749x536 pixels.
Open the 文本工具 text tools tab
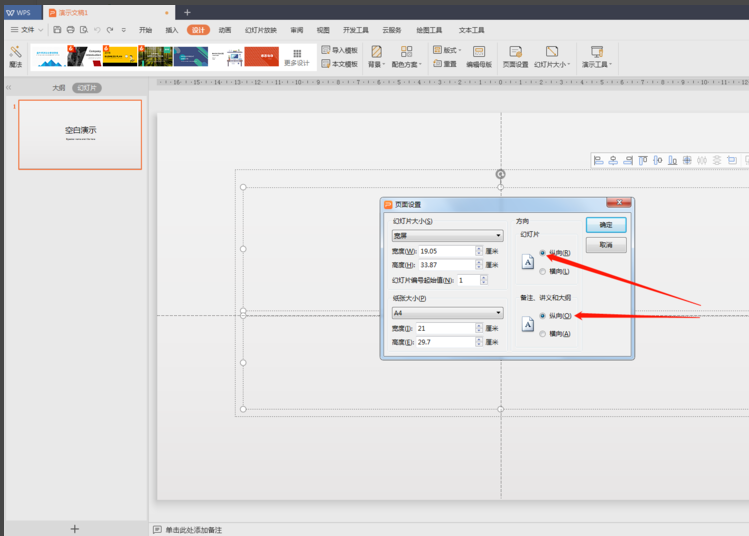[x=471, y=30]
